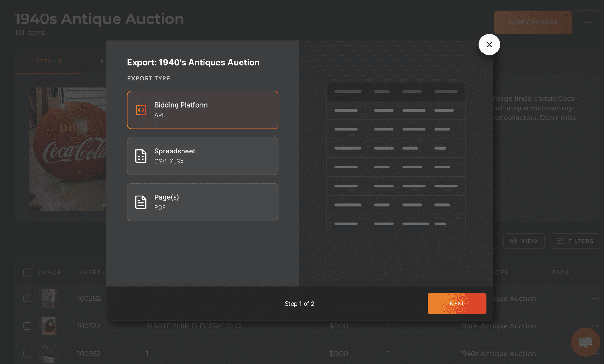Check the checkbox for asset 100362
604x364 pixels.
pyautogui.click(x=27, y=354)
